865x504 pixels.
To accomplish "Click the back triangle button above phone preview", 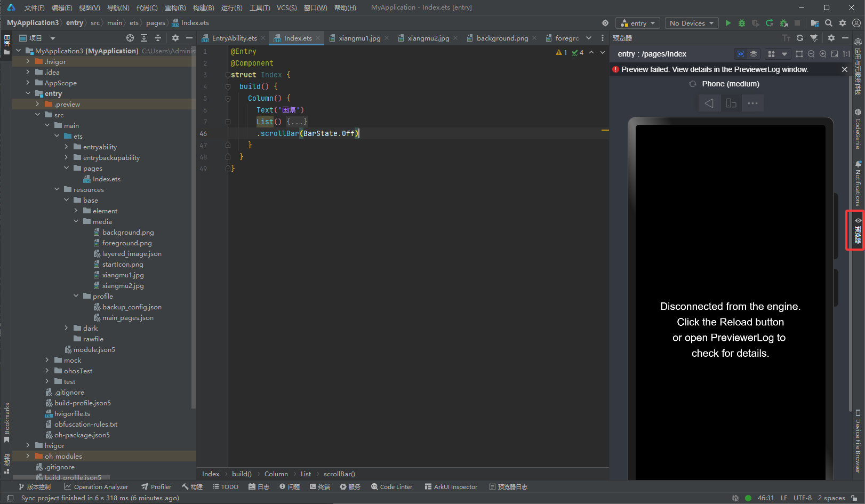I will (709, 103).
